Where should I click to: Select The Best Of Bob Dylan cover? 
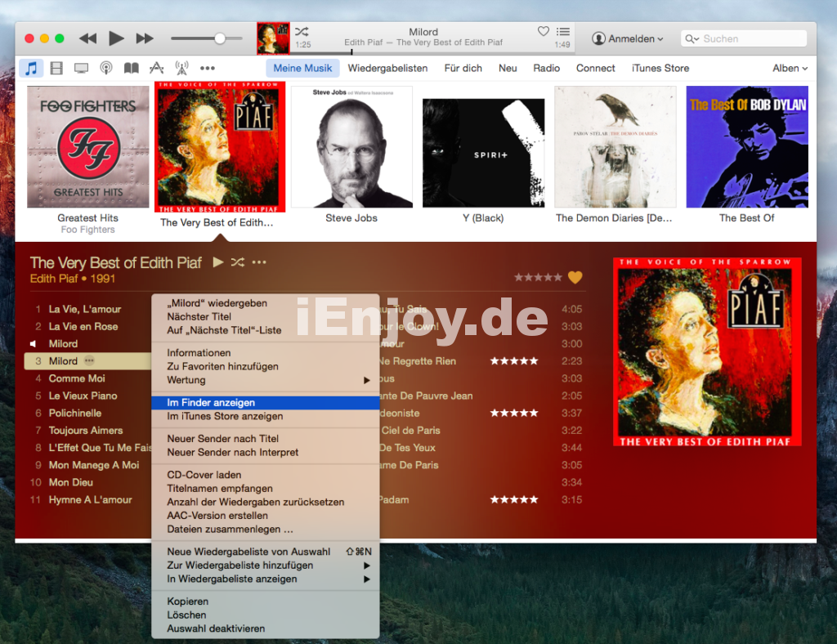tap(747, 147)
